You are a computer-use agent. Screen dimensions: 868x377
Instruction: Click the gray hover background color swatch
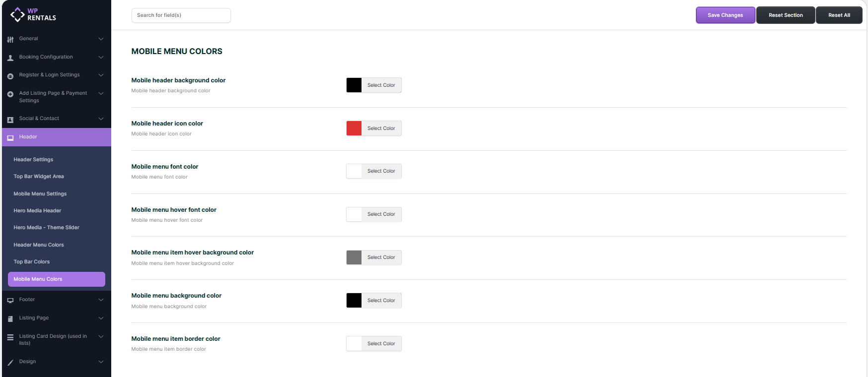tap(354, 257)
